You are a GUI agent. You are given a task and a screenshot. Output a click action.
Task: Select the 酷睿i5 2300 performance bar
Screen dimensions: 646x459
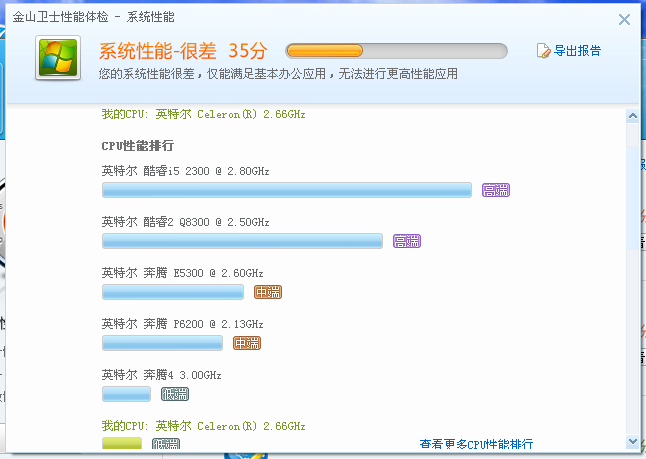click(x=286, y=190)
